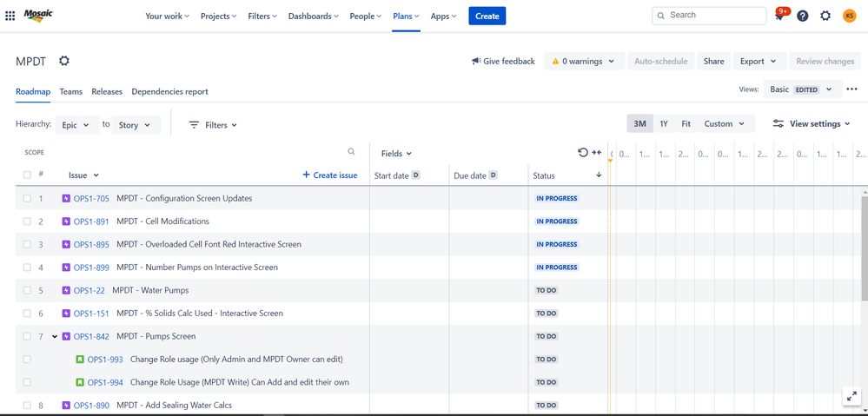Click epic icon for OPS1-705

tap(66, 198)
